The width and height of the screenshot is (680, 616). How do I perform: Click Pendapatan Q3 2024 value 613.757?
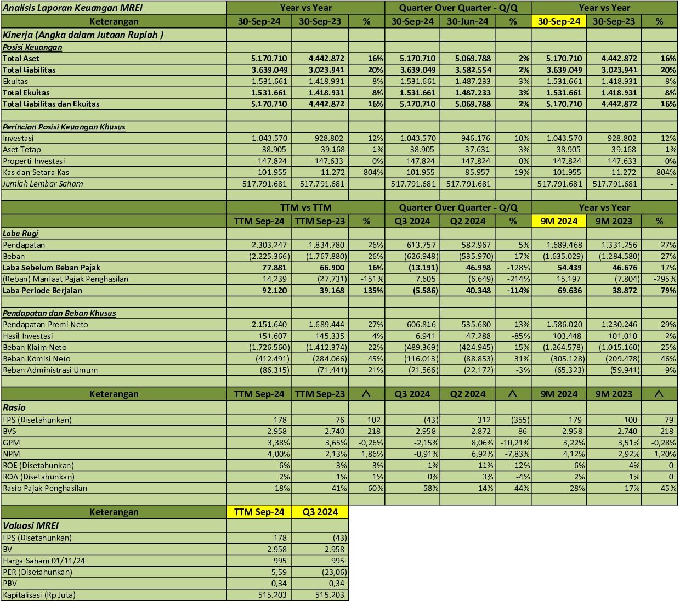point(421,245)
